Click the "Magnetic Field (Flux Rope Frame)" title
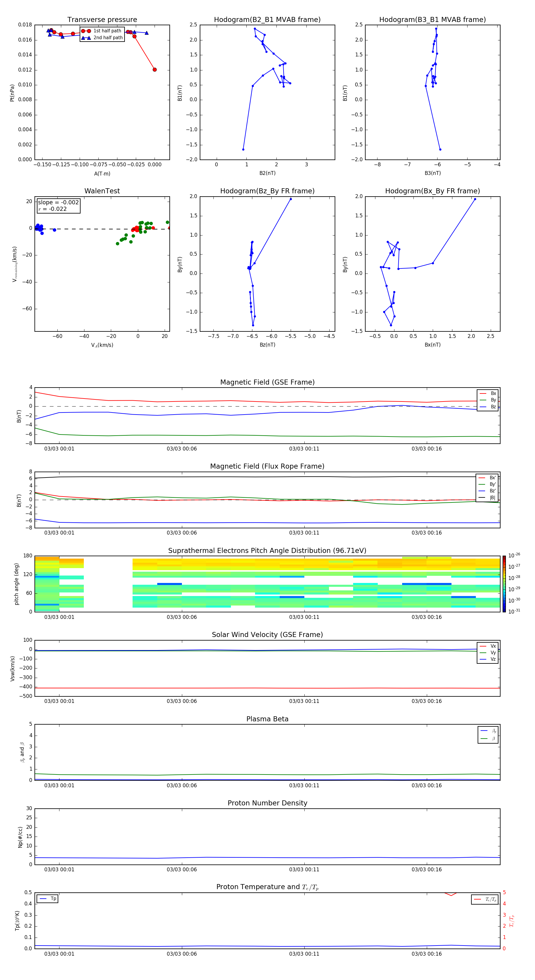Screen dimensions: 535x980 tap(267, 467)
